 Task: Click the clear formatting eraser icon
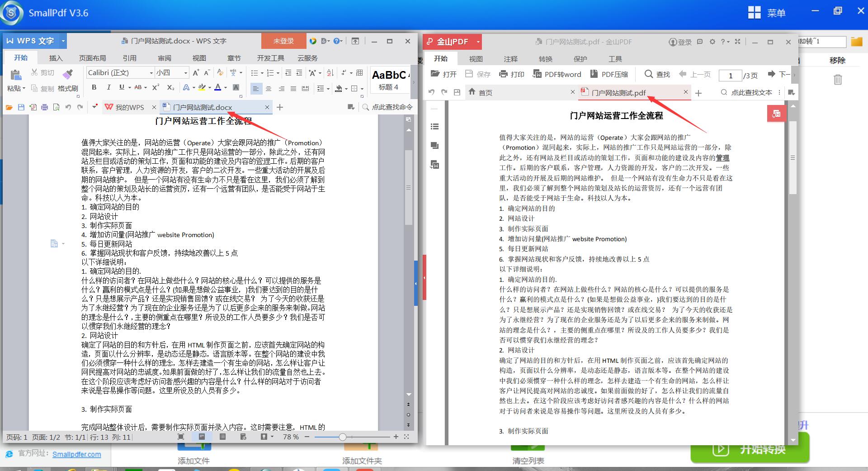tap(220, 72)
